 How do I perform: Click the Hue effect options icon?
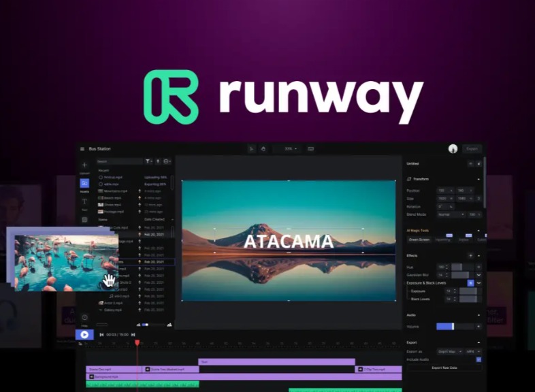[479, 267]
